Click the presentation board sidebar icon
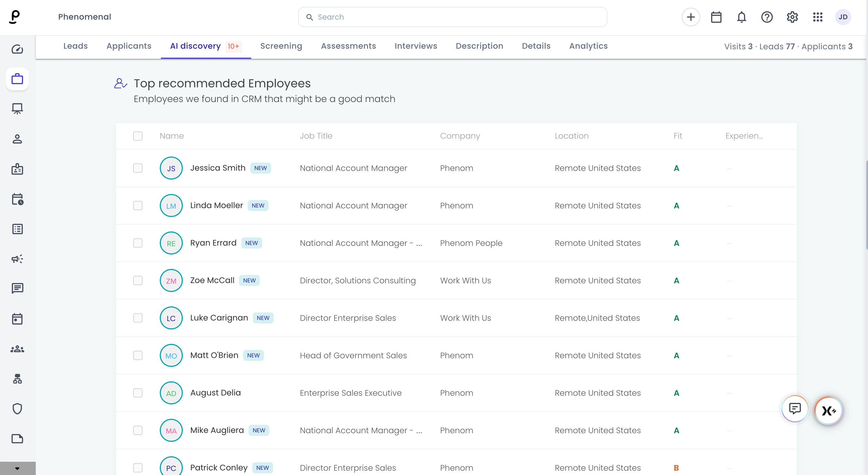 tap(17, 109)
